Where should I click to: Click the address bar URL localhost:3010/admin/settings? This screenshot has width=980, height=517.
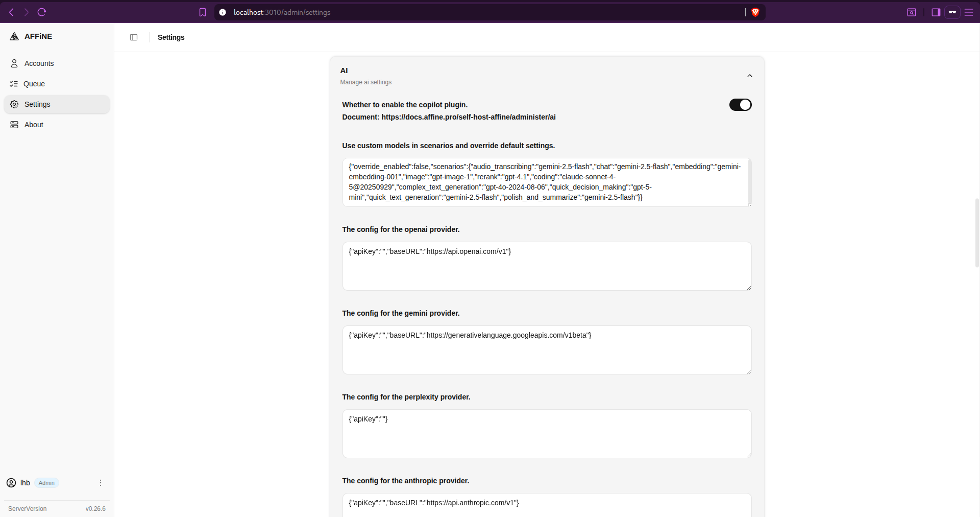(282, 12)
